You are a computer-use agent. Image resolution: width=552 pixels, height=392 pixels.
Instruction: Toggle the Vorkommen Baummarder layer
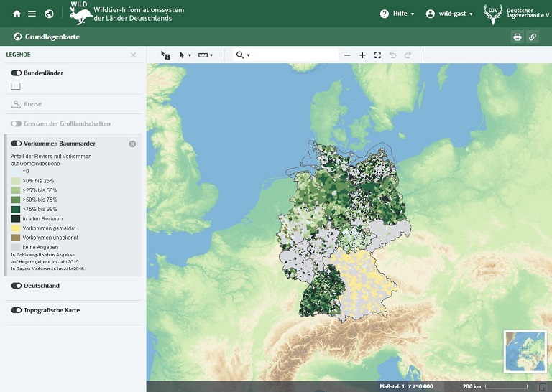(x=17, y=144)
